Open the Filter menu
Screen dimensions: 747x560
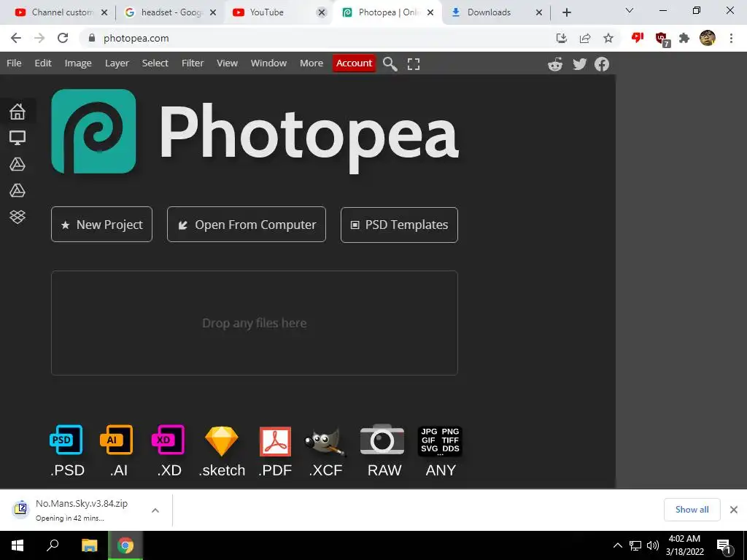[x=193, y=63]
